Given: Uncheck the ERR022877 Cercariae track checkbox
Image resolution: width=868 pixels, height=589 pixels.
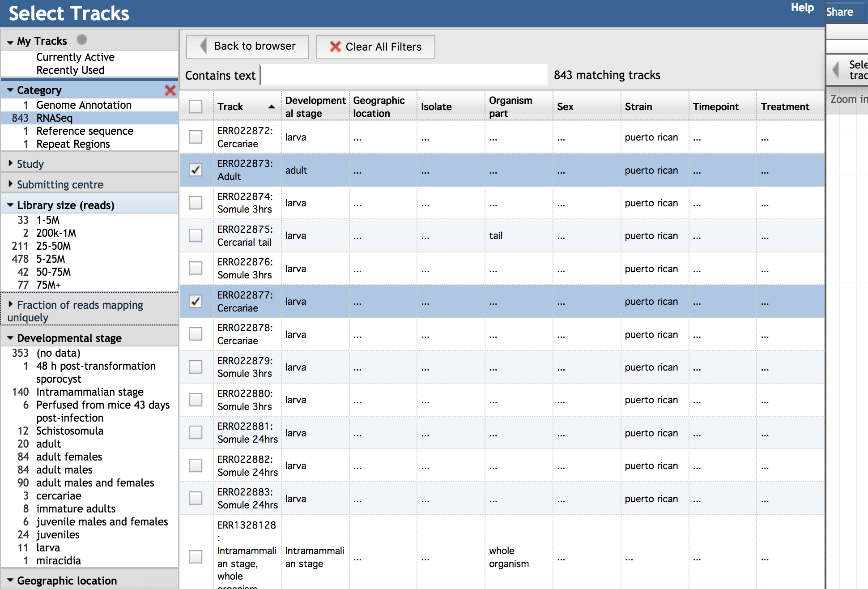Looking at the screenshot, I should coord(196,301).
